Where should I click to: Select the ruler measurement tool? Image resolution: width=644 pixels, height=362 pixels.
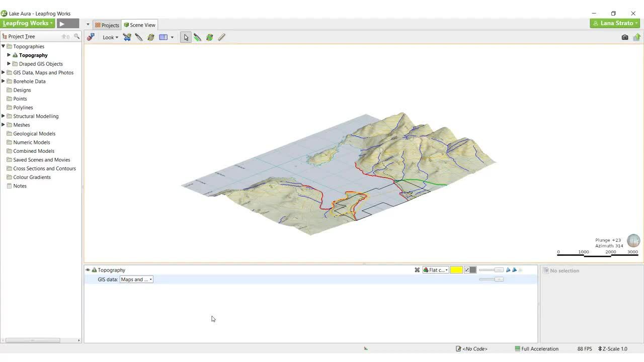pos(222,37)
